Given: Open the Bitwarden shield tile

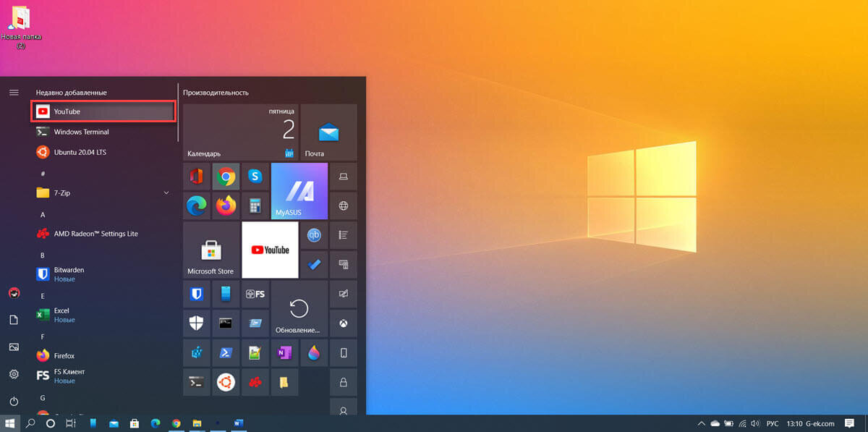Looking at the screenshot, I should pos(197,294).
